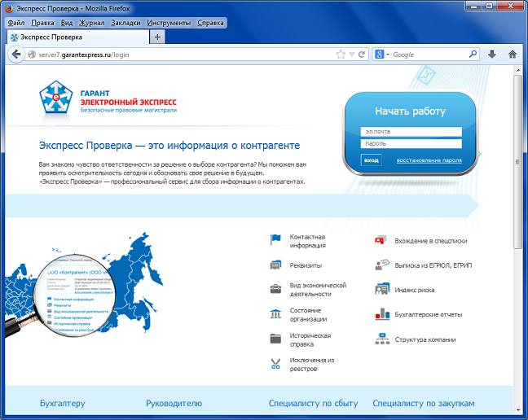Click the пароль password field
Image resolution: width=528 pixels, height=420 pixels.
(x=411, y=144)
